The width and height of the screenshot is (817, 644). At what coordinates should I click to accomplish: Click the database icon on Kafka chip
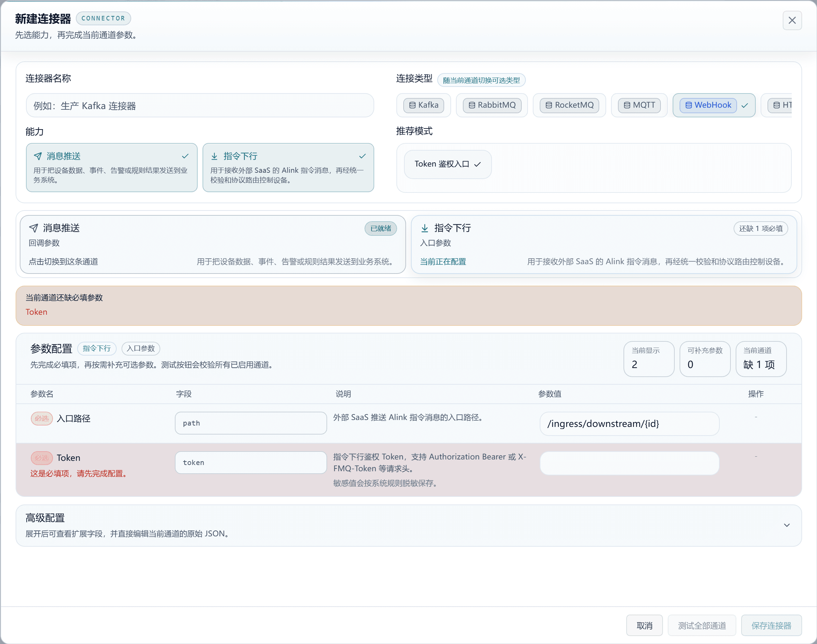(412, 105)
